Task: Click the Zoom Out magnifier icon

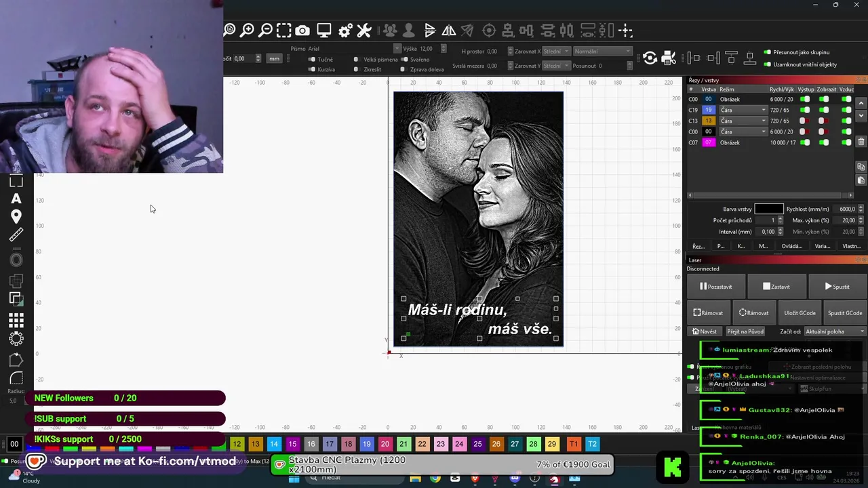Action: click(x=266, y=30)
